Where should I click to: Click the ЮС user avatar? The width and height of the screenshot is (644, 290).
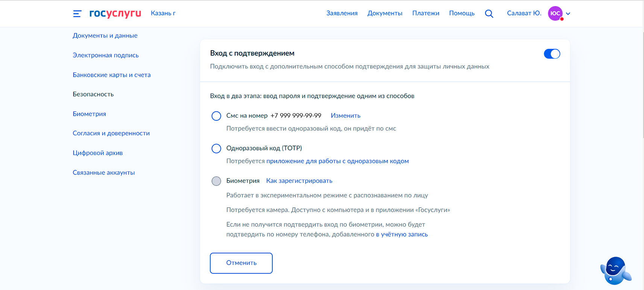555,14
